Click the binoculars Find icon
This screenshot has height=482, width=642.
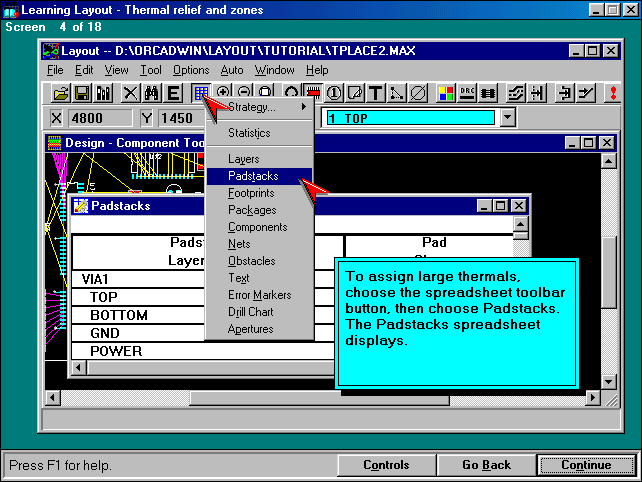tap(152, 93)
